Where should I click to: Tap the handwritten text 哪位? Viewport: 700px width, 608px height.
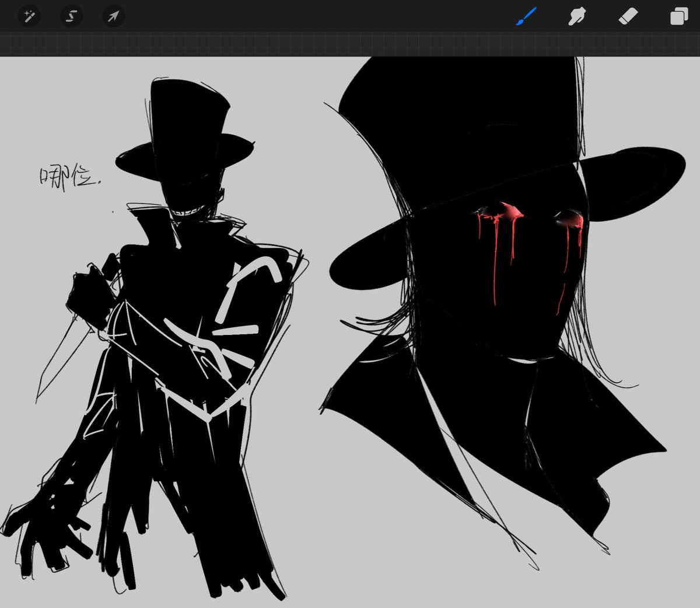tap(69, 176)
